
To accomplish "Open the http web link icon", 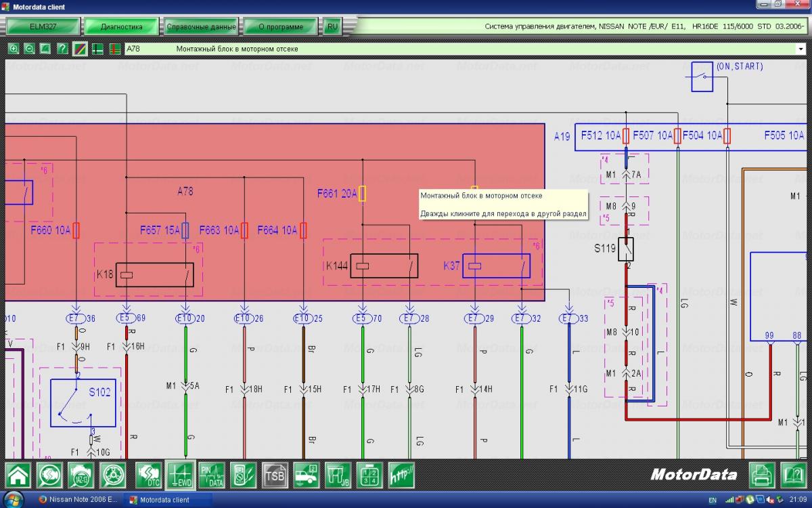I will point(401,475).
